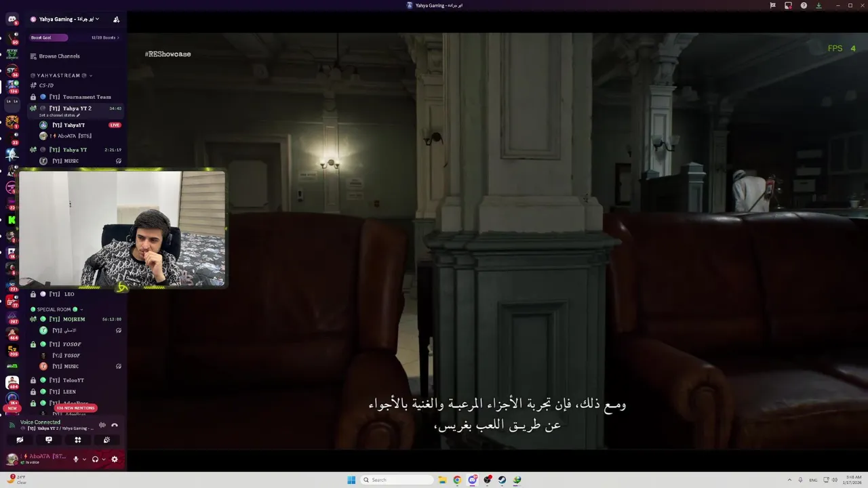Open Steam from the taskbar
Image resolution: width=868 pixels, height=488 pixels.
pos(502,480)
